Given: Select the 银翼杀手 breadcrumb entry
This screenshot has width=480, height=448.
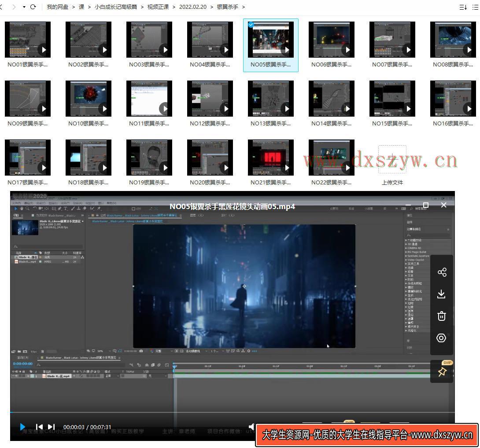Looking at the screenshot, I should point(227,7).
